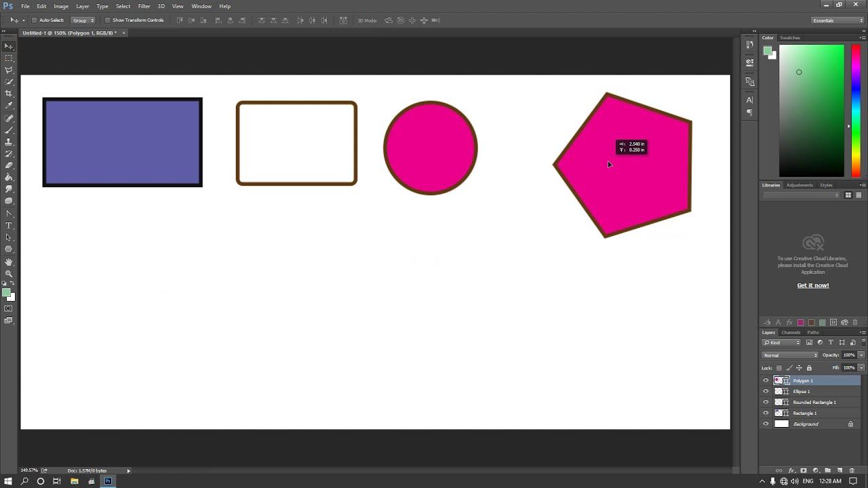
Task: Hide the Rounded Rectangle 1 layer
Action: (766, 402)
